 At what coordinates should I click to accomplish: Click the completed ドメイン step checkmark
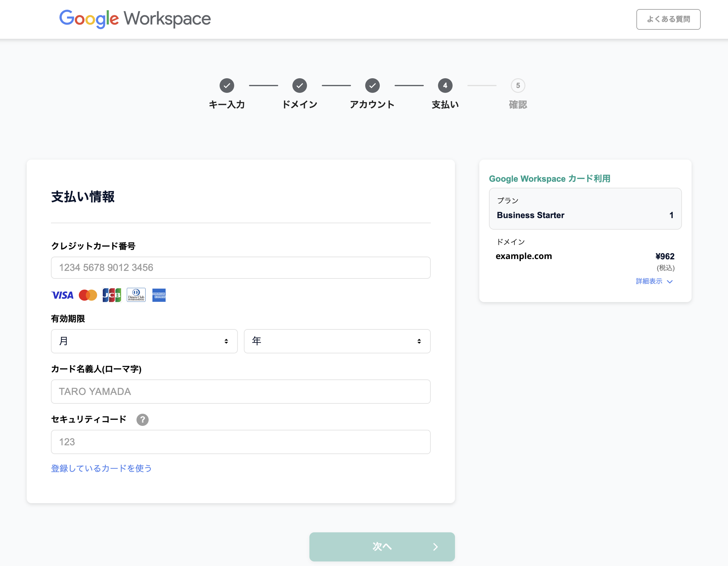300,85
